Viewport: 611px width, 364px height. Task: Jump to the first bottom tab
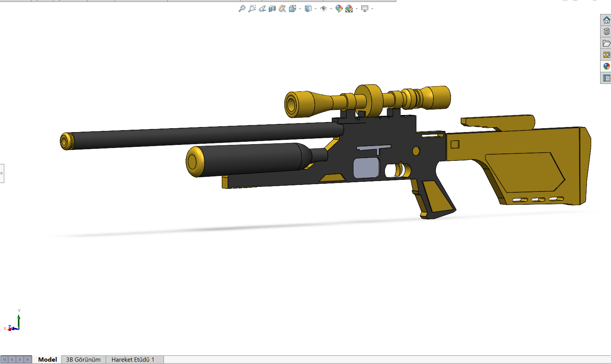[x=5, y=360]
